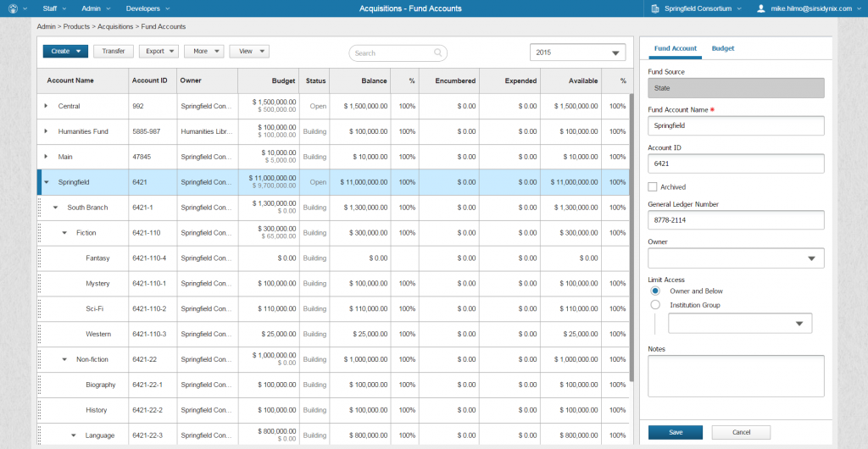Switch to the Budget tab

click(x=722, y=48)
